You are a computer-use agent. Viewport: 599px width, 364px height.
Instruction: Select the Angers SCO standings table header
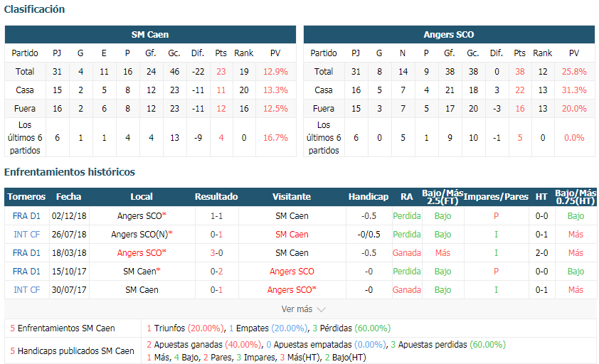pyautogui.click(x=449, y=34)
